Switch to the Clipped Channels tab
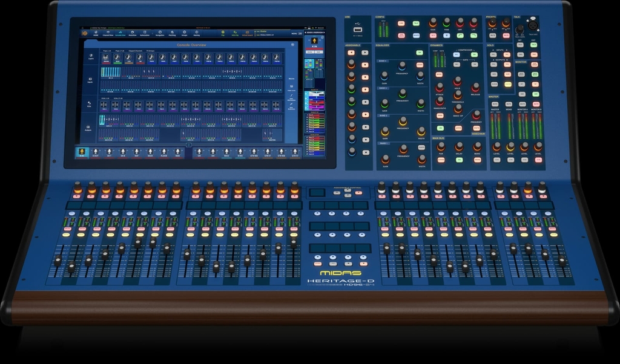 click(136, 51)
